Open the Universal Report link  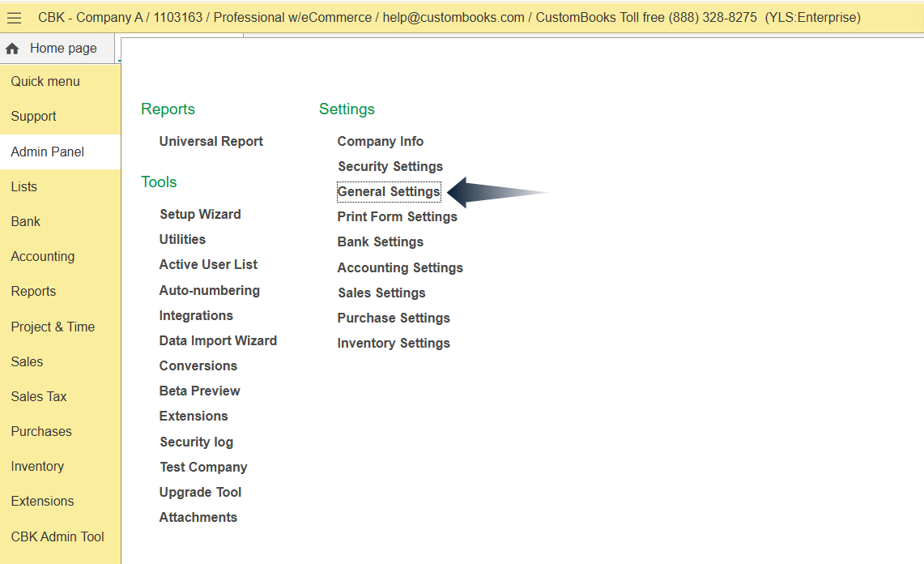[x=211, y=141]
